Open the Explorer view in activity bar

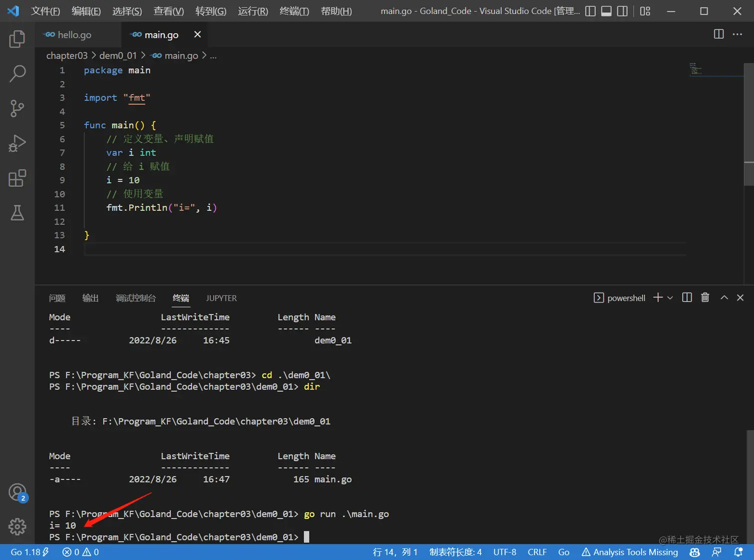coord(17,39)
